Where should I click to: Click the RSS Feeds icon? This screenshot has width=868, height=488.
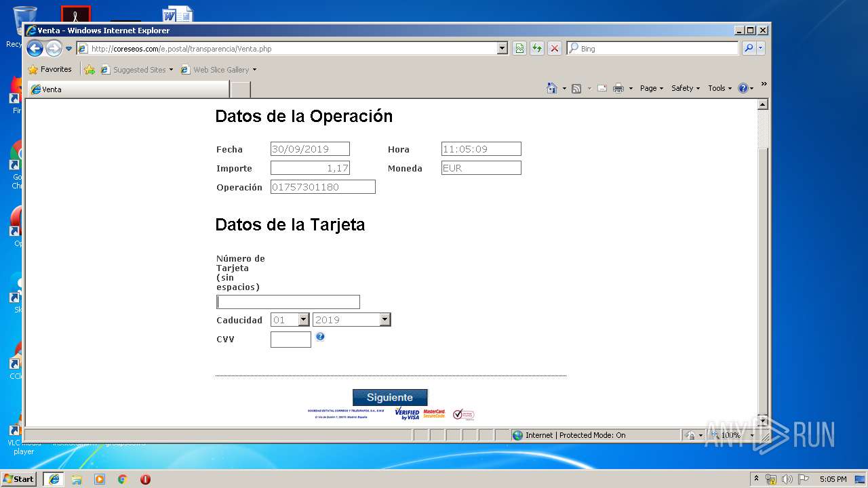tap(576, 88)
